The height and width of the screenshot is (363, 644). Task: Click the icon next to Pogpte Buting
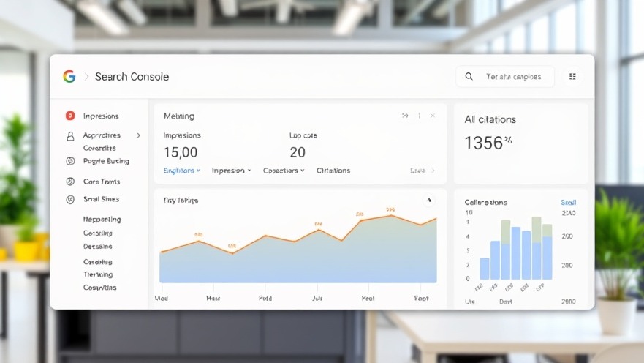point(70,161)
